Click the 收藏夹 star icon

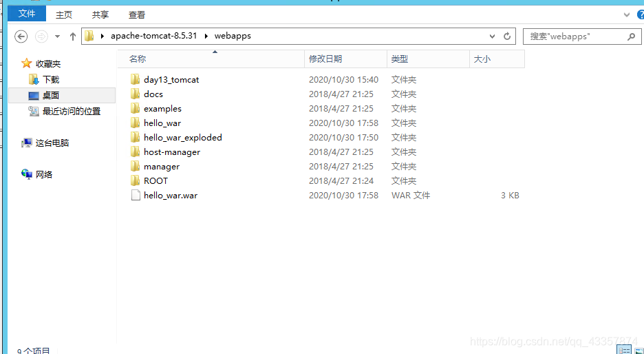(x=27, y=63)
